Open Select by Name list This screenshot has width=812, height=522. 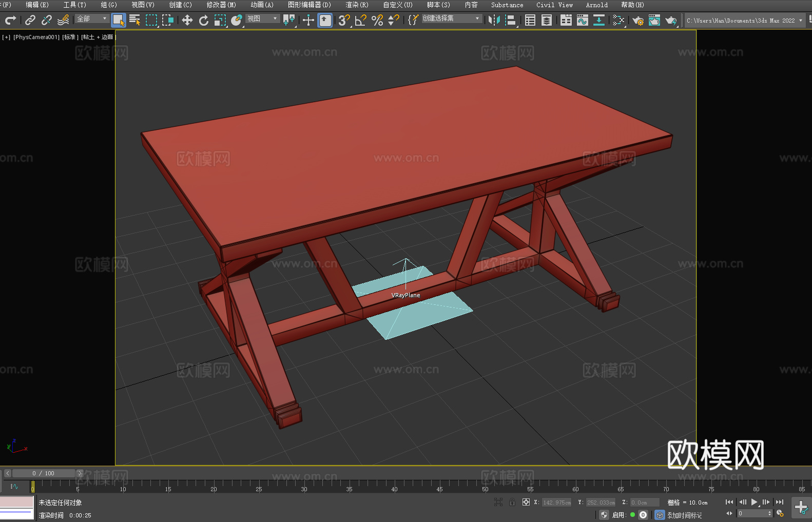[x=135, y=20]
